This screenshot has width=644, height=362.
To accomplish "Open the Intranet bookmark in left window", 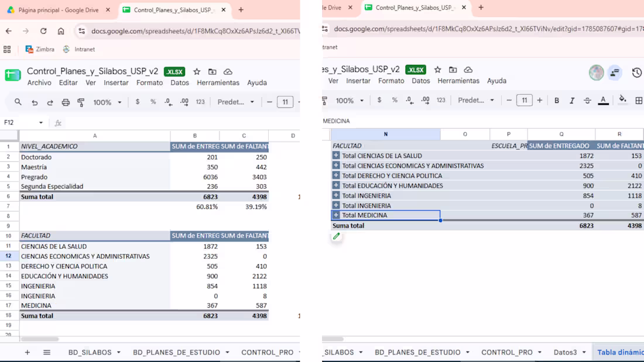I will (79, 49).
